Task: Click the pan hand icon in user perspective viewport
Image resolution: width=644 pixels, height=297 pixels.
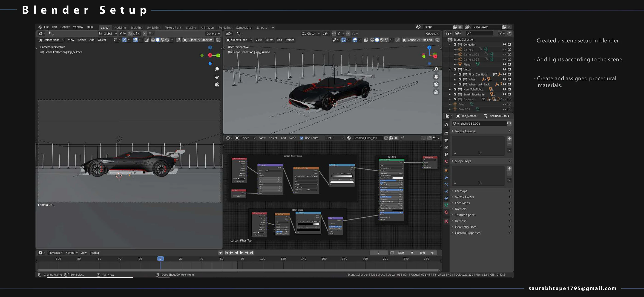Action: point(436,77)
